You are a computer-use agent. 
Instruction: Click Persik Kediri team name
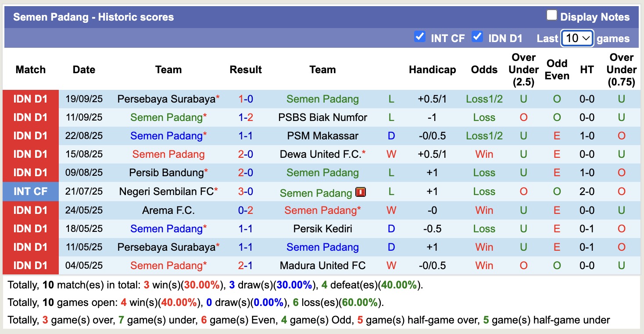[322, 229]
